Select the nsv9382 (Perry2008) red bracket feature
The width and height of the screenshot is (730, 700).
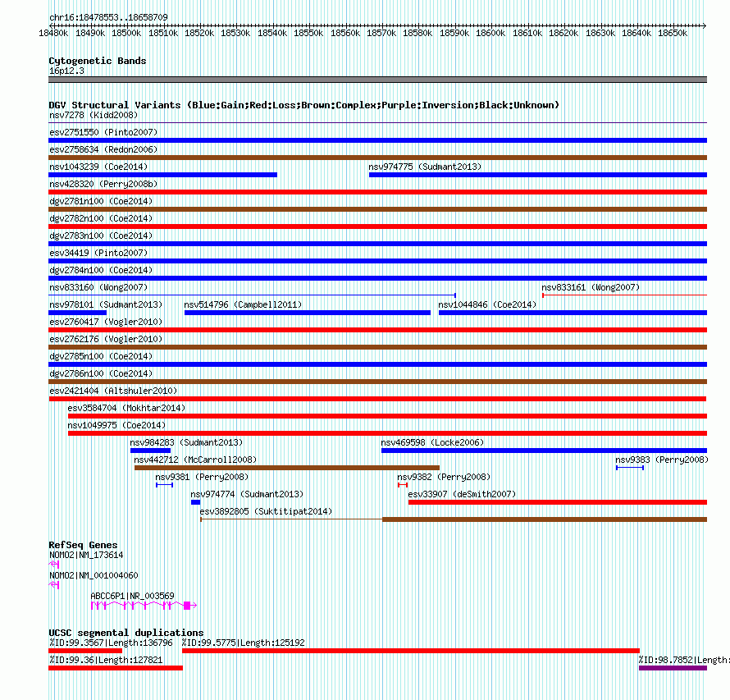tap(403, 485)
